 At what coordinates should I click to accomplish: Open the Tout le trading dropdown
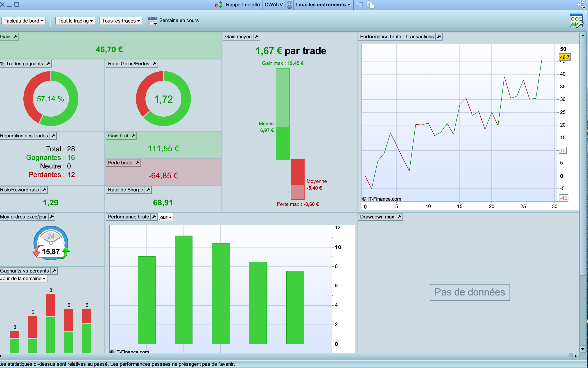[75, 21]
